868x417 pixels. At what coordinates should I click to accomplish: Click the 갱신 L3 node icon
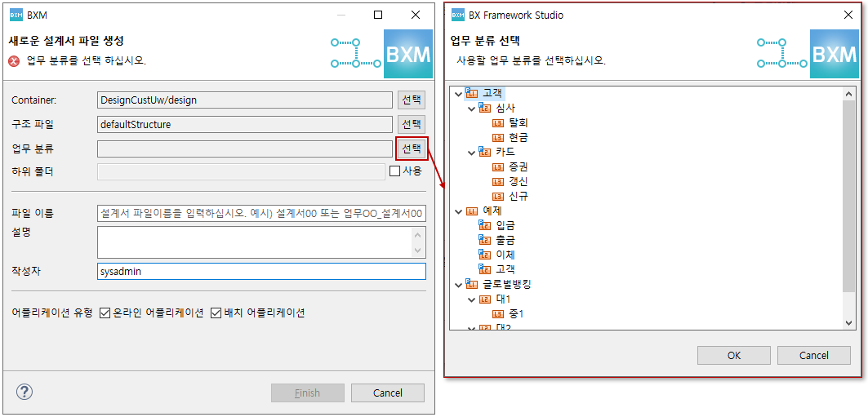498,181
